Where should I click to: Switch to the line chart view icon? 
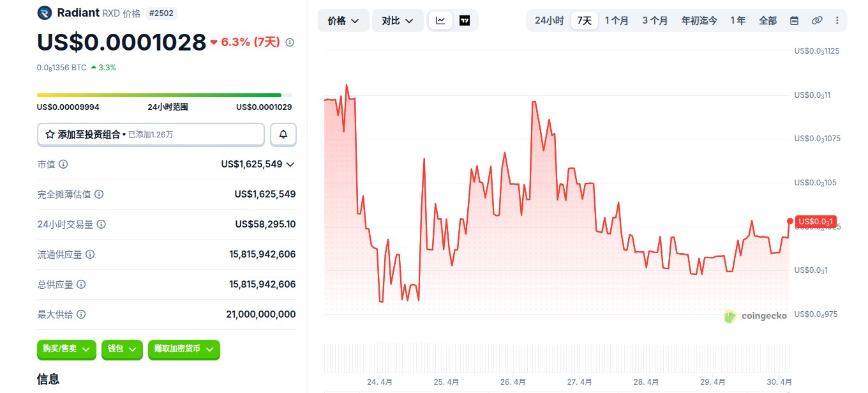point(440,20)
